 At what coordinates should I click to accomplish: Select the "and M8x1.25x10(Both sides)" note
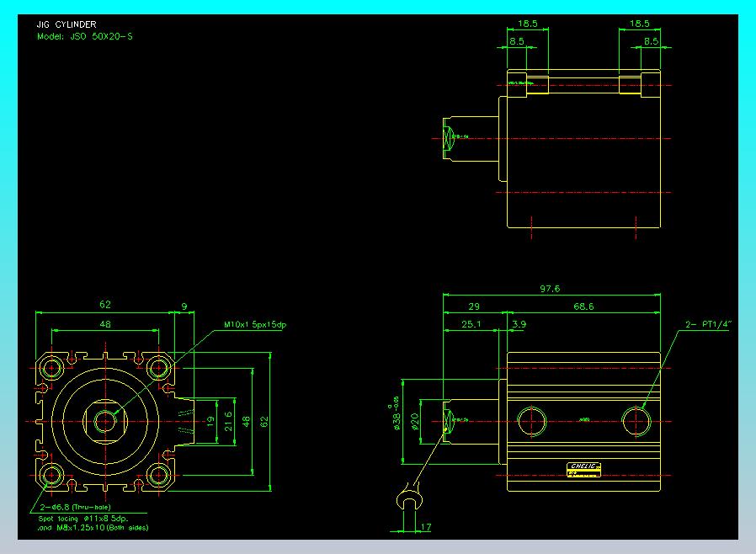(93, 528)
